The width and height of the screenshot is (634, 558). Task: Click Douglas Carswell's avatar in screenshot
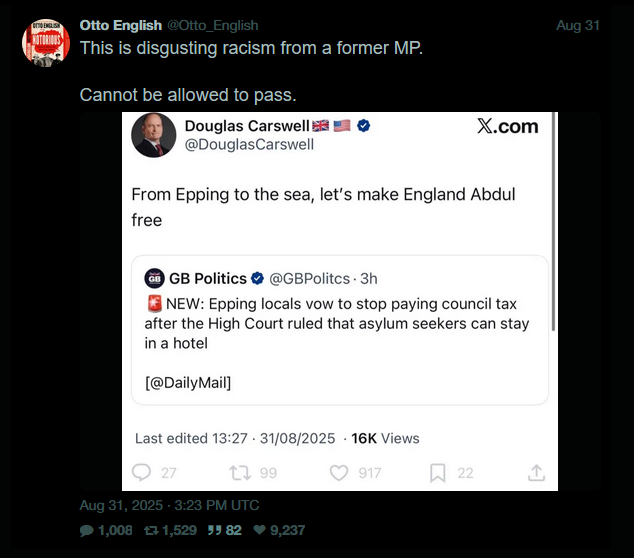(154, 134)
